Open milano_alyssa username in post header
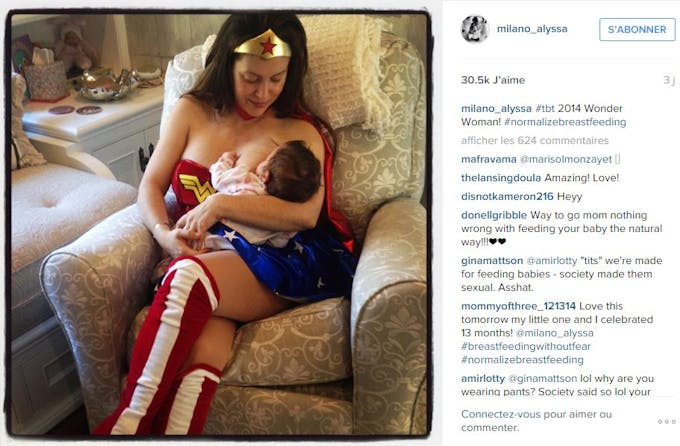The height and width of the screenshot is (446, 680). coord(532,29)
